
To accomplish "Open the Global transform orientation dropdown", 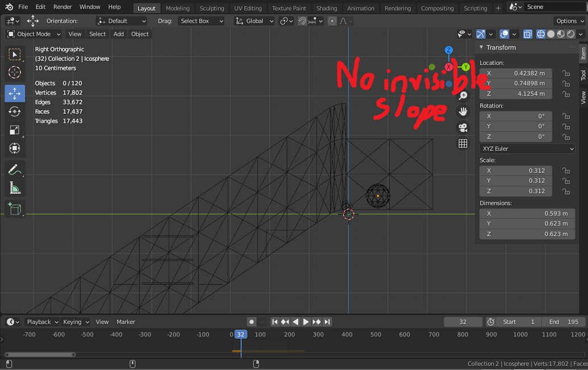I will click(254, 20).
